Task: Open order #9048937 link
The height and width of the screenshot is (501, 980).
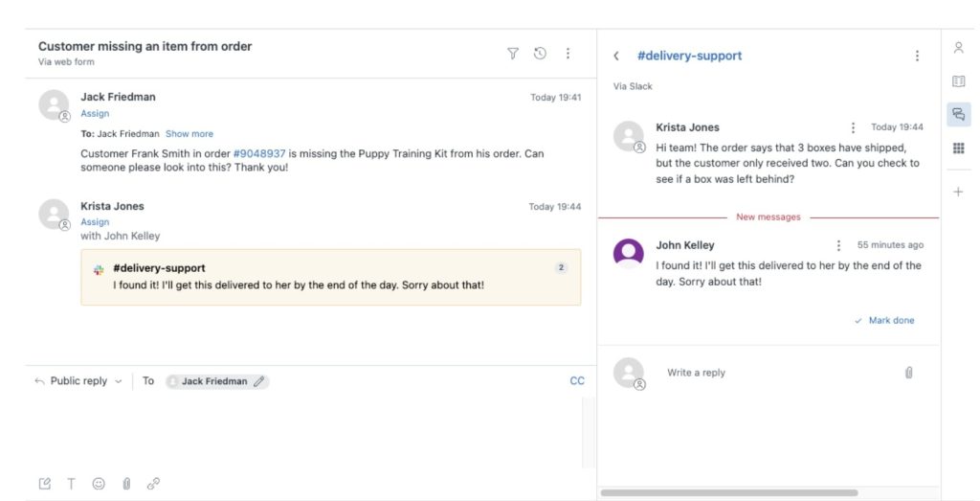Action: click(x=258, y=154)
